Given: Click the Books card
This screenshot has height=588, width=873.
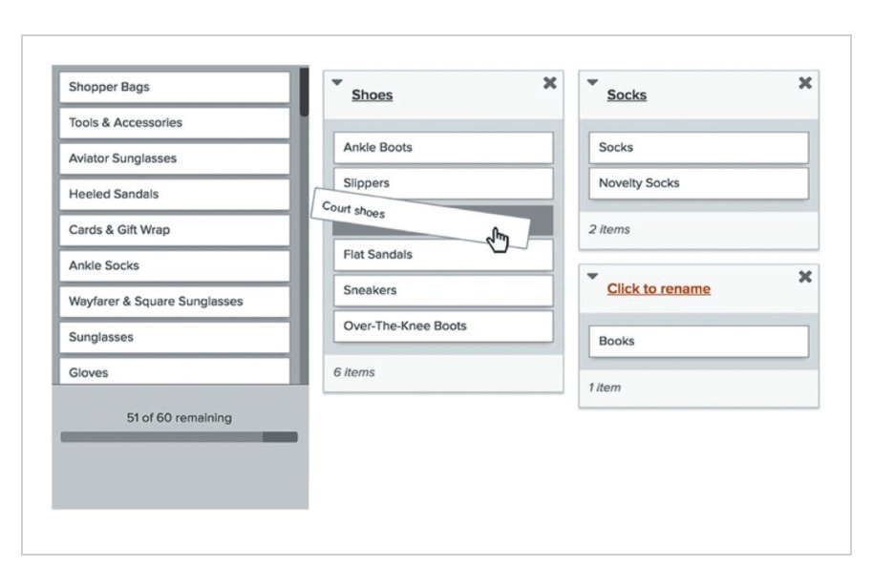Looking at the screenshot, I should (x=699, y=341).
